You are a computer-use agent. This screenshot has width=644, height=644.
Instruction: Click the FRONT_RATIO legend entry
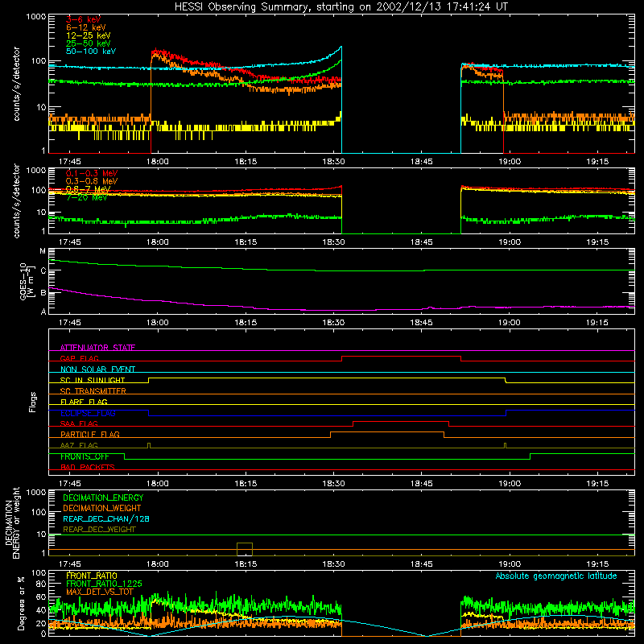92,576
